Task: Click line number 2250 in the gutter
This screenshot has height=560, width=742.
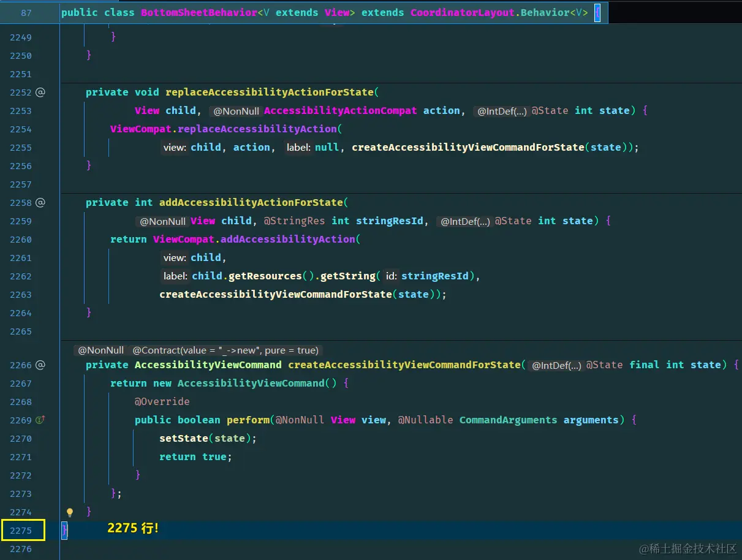Action: pos(20,56)
